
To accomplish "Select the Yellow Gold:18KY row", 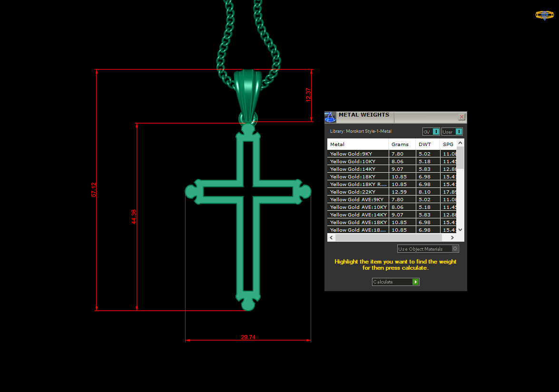I will [x=392, y=177].
